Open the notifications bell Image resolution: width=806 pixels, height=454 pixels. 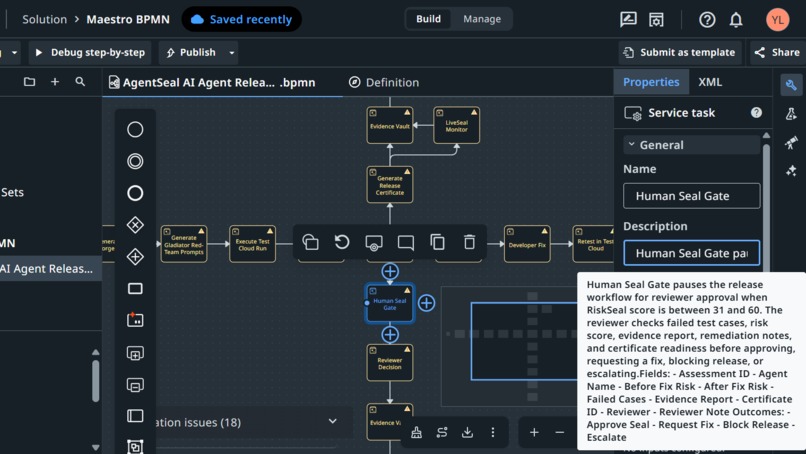pyautogui.click(x=736, y=20)
